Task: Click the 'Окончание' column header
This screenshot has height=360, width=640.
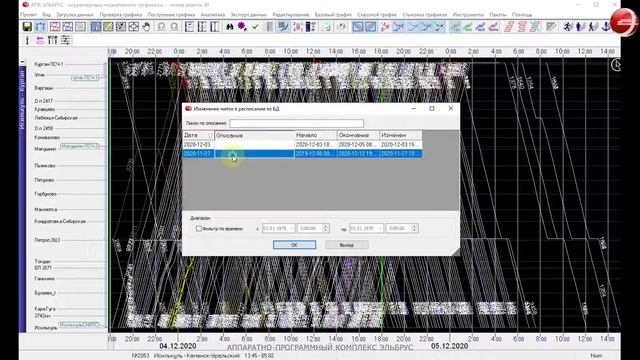Action: point(358,135)
